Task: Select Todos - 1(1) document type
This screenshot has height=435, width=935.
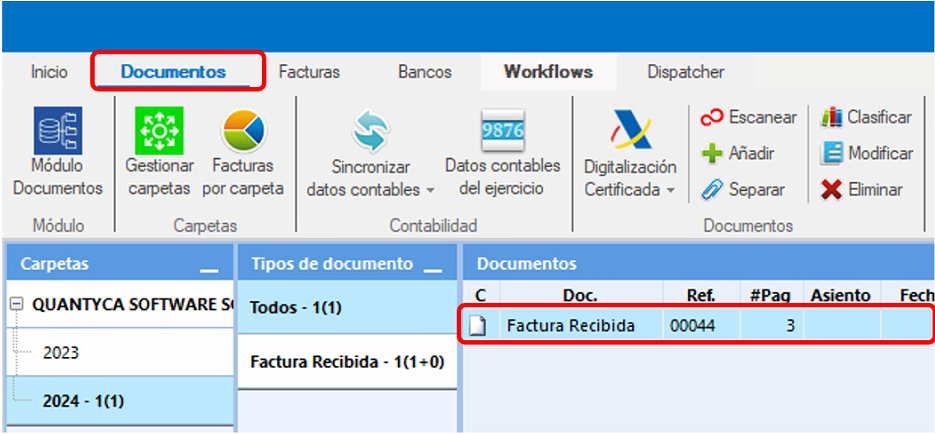Action: 347,308
